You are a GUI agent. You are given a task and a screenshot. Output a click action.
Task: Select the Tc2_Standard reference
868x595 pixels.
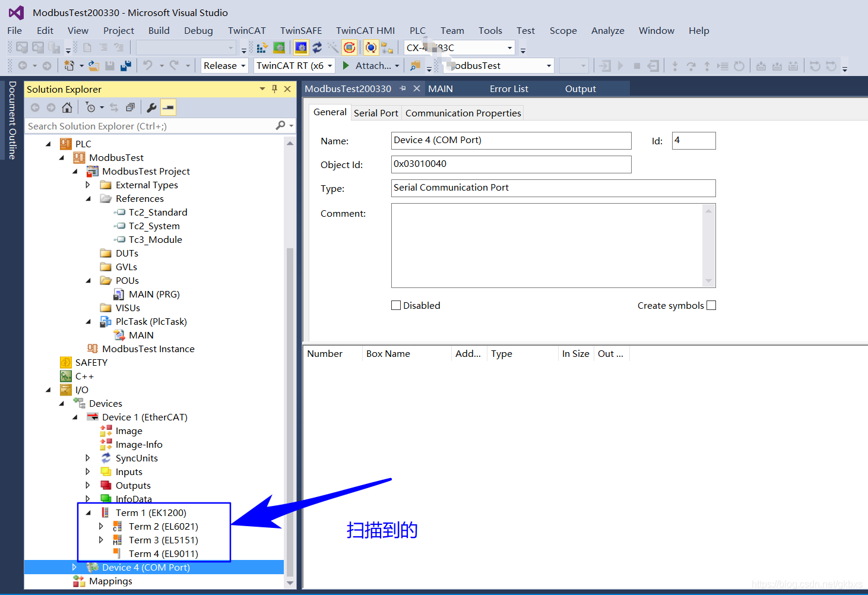pos(158,212)
